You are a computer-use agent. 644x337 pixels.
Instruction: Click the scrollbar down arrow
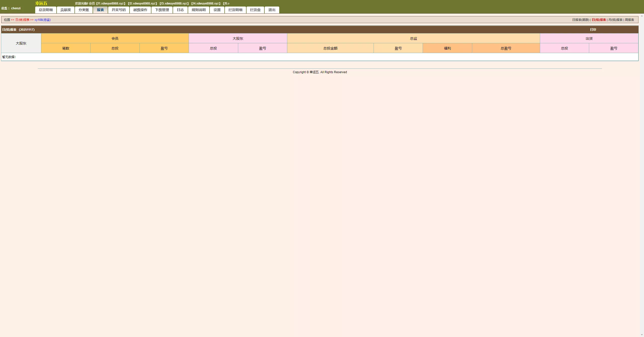[642, 335]
